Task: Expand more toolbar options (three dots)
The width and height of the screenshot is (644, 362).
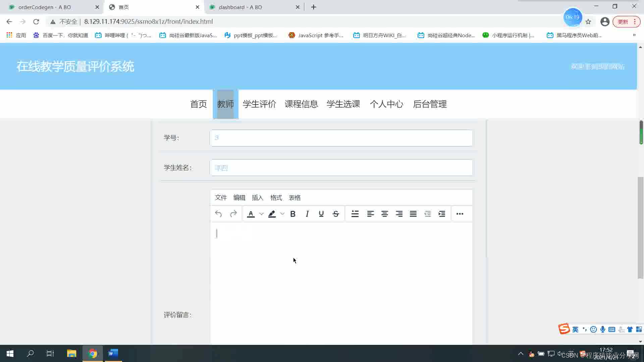Action: pos(460,214)
